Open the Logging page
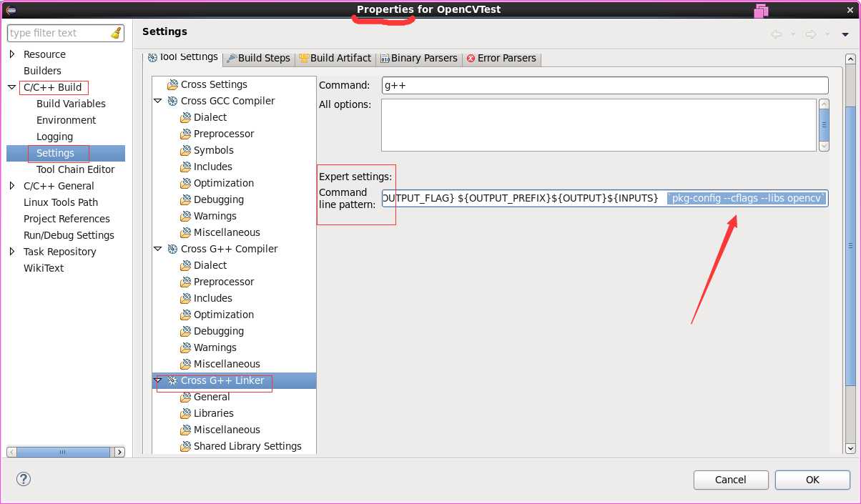Viewport: 861px width, 504px height. click(54, 137)
